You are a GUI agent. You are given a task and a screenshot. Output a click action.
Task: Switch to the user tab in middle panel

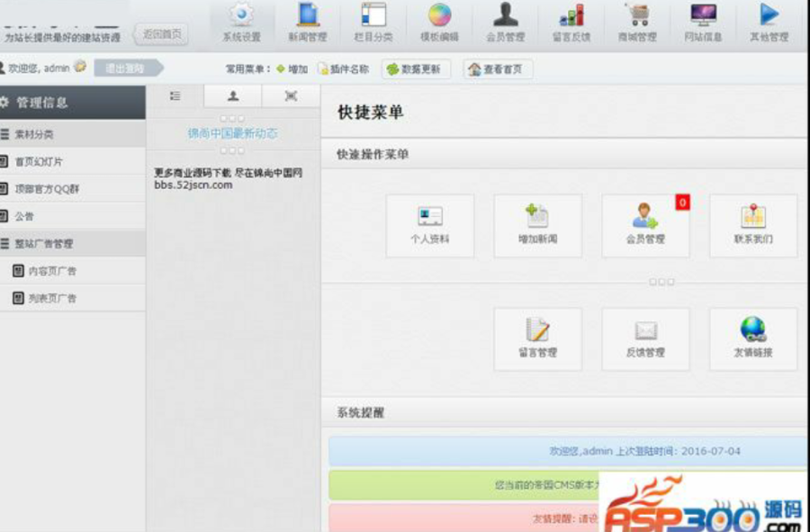click(233, 95)
